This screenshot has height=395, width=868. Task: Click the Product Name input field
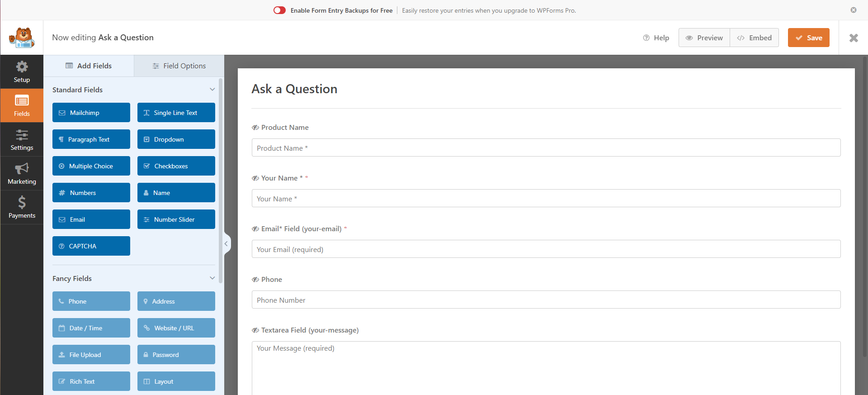click(546, 148)
